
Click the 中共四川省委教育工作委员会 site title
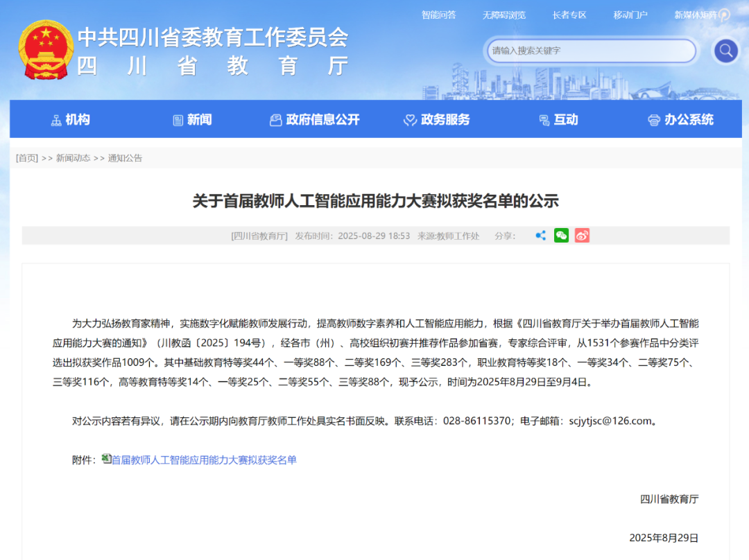click(x=213, y=37)
